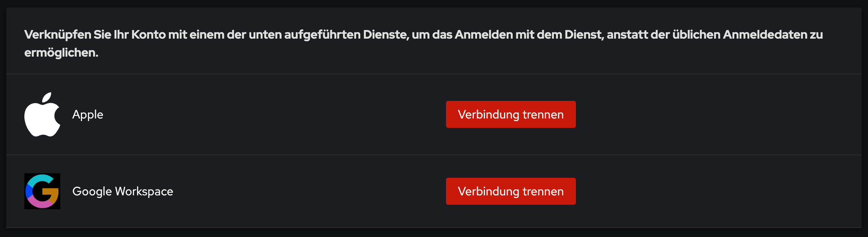Tap the Google provider logo
This screenshot has width=868, height=237.
click(x=42, y=191)
